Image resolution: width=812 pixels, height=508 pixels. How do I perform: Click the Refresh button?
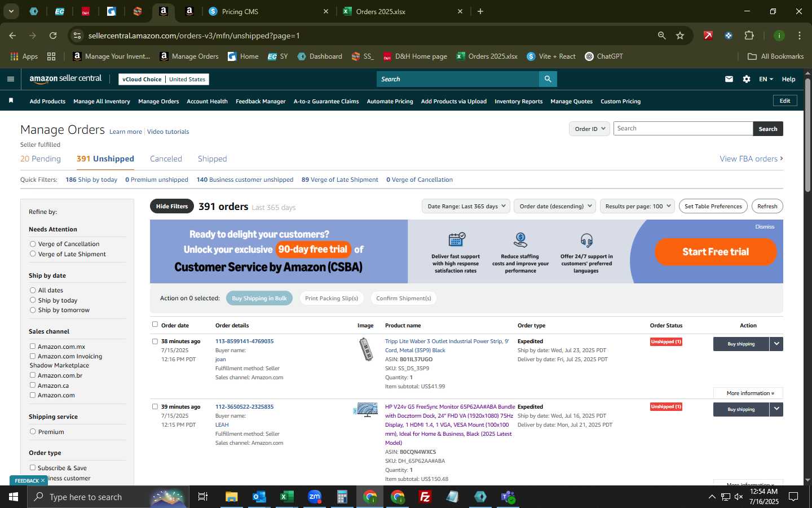767,206
